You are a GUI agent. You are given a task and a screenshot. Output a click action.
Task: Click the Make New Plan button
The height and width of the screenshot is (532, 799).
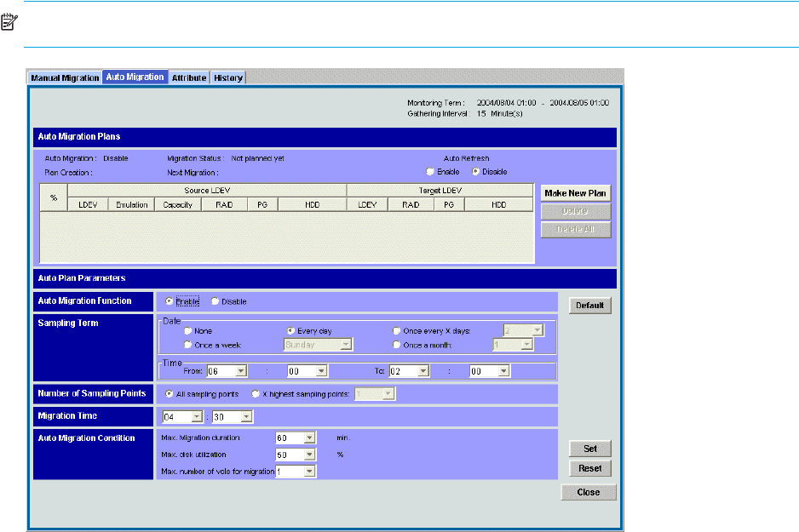coord(576,193)
